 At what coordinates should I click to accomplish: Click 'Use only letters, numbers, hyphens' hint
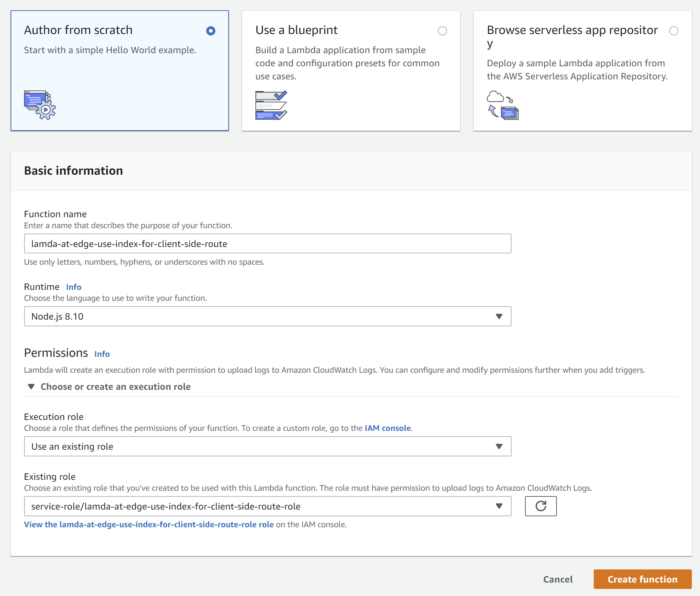(x=144, y=262)
